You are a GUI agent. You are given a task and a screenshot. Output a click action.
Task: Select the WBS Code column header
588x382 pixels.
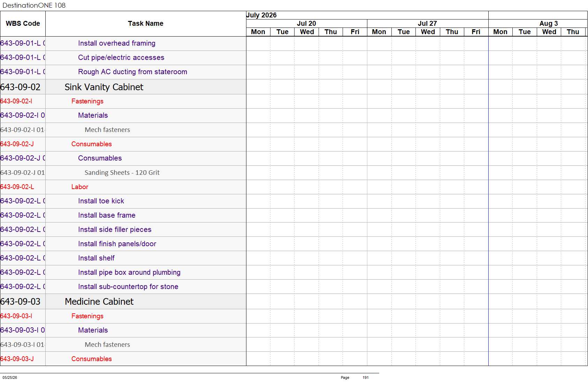point(23,24)
